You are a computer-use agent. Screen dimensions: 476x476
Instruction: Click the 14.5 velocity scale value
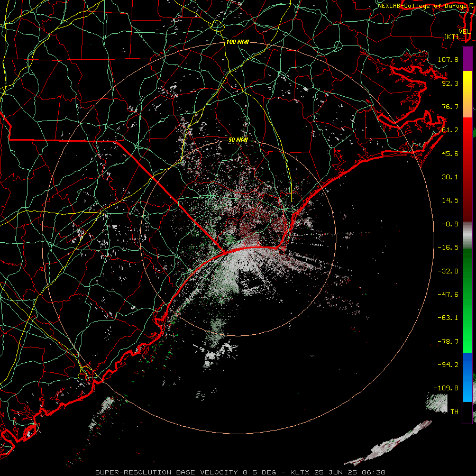tap(450, 200)
